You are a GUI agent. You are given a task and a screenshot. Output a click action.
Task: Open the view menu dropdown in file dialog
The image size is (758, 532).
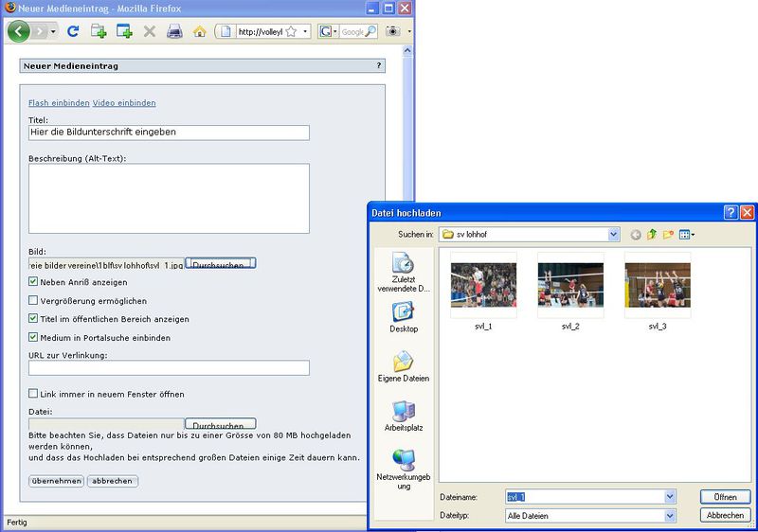point(687,234)
